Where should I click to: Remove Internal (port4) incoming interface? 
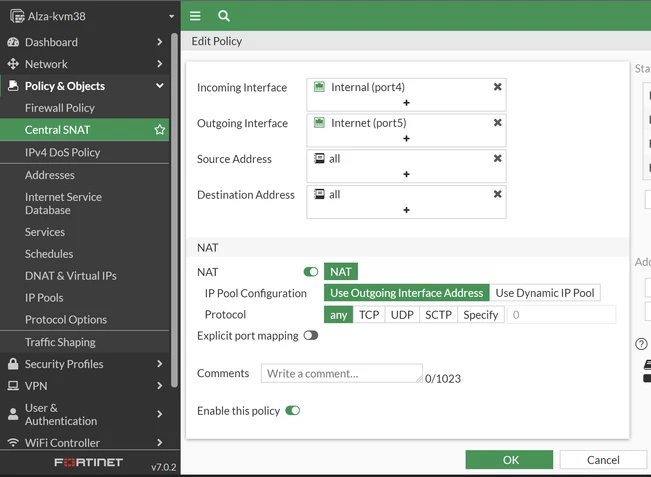coord(497,87)
